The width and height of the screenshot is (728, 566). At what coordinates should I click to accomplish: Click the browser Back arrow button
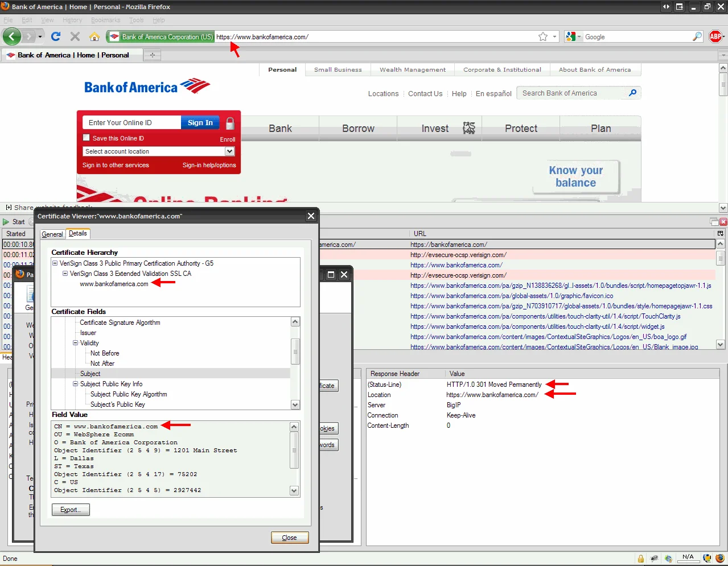(x=12, y=36)
